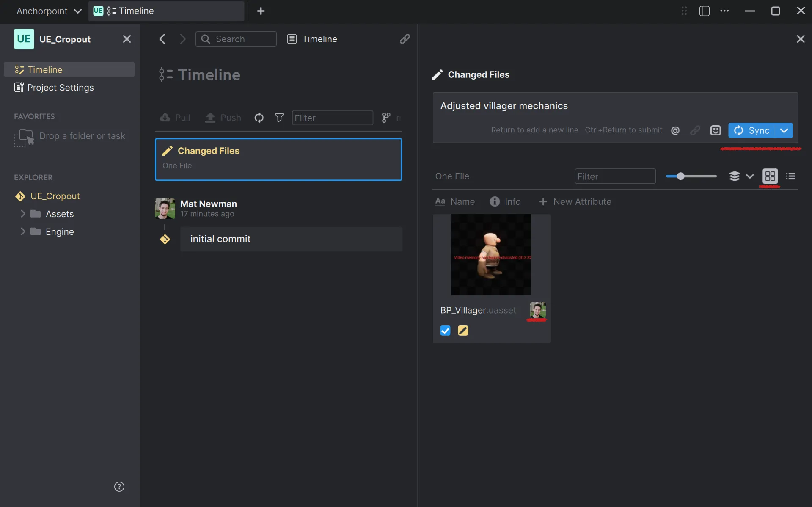Viewport: 812px width, 507px height.
Task: Open the filter funnel icon in the timeline toolbar
Action: click(279, 118)
